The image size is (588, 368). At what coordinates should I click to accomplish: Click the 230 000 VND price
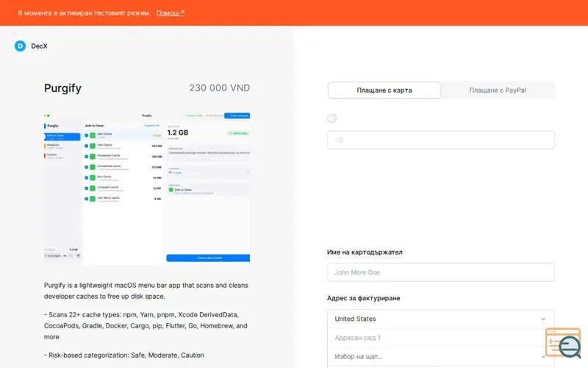coord(219,88)
